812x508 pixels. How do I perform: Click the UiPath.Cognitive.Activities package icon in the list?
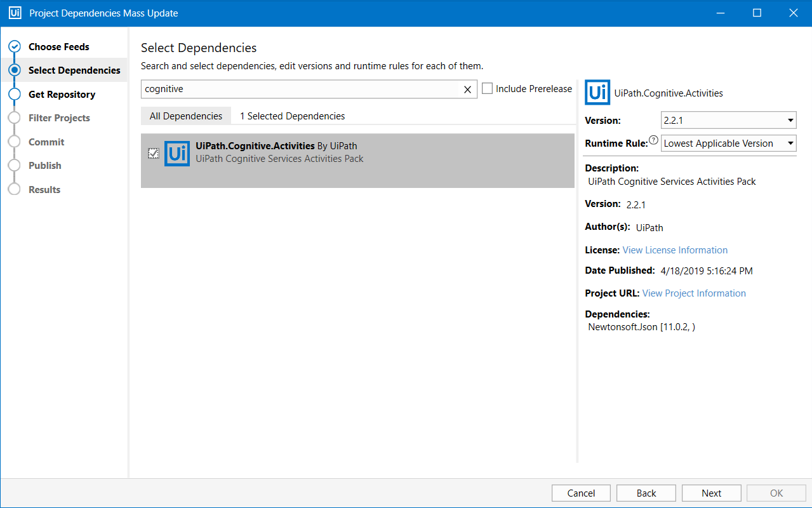point(177,153)
